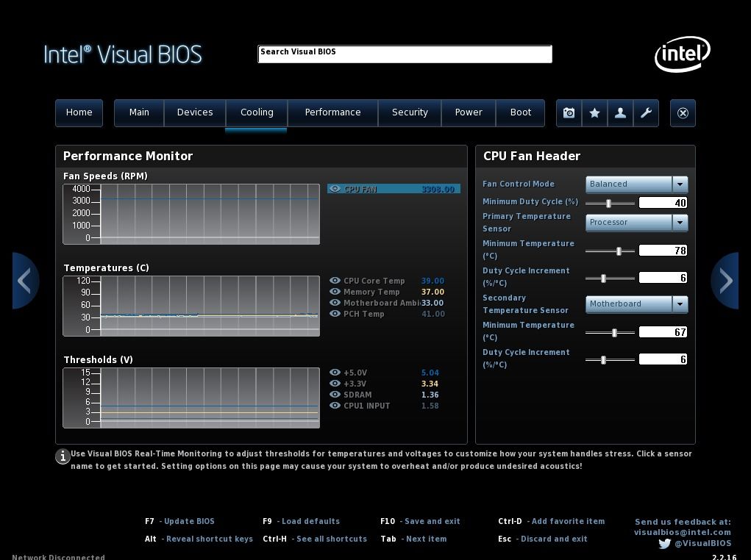Screen dimensions: 751x560
Task: Expand Primary Temperature Sensor dropdown
Action: point(680,222)
